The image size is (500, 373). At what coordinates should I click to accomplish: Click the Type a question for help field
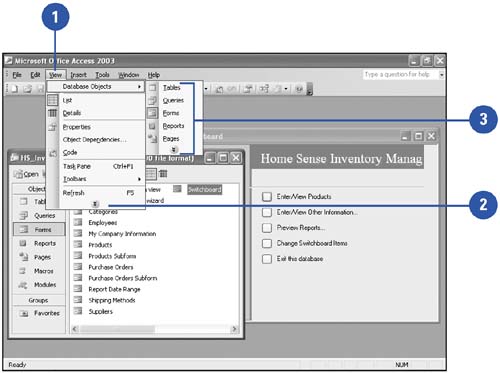tap(400, 74)
